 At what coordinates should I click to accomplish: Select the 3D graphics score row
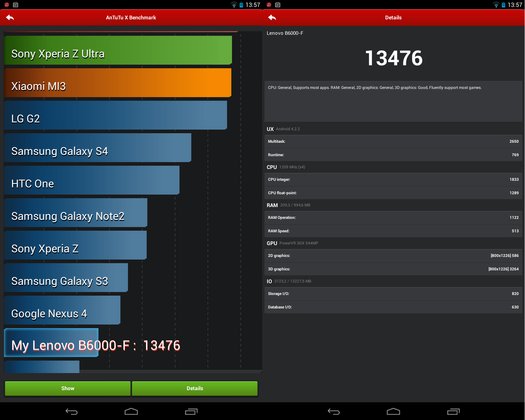(393, 269)
